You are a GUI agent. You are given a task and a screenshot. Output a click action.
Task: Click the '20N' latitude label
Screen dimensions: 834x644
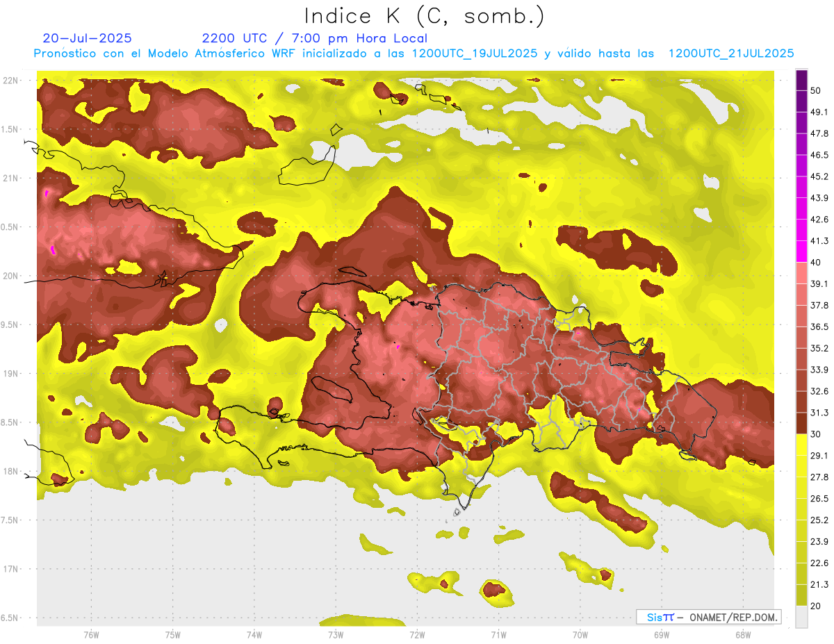pos(10,276)
